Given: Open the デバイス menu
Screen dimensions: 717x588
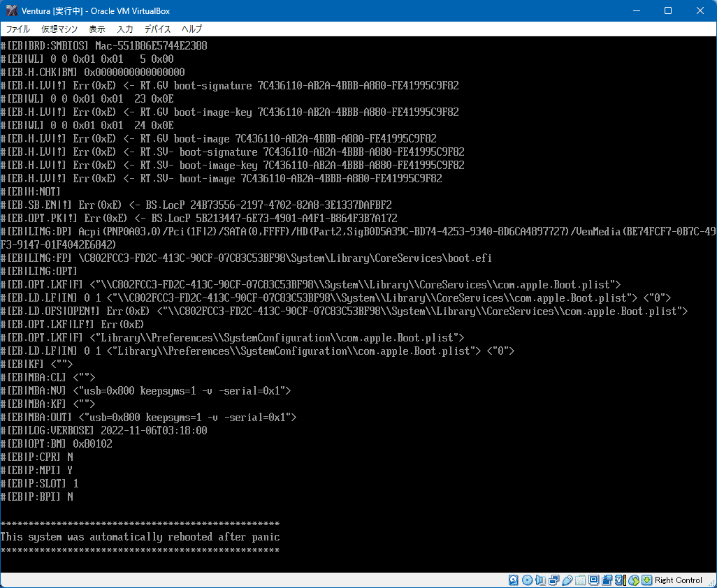Looking at the screenshot, I should [x=157, y=29].
